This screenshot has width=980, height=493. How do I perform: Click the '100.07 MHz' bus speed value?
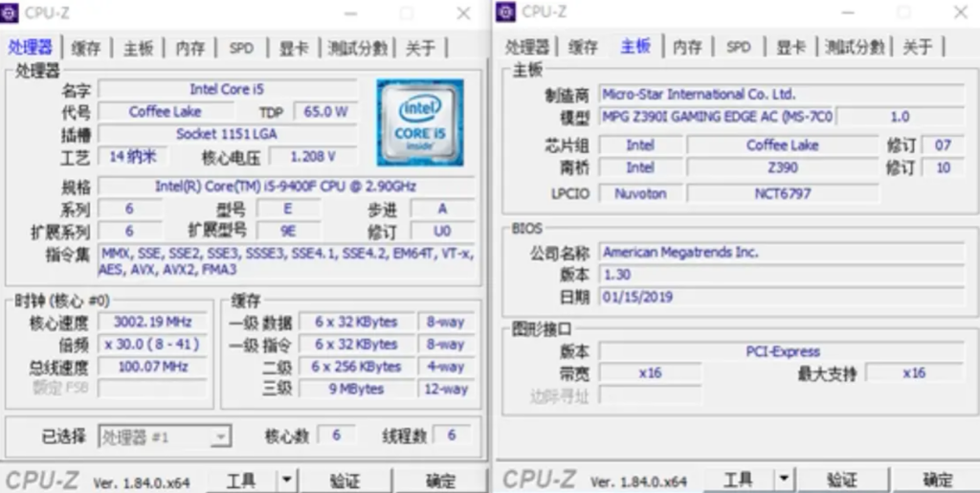[152, 366]
